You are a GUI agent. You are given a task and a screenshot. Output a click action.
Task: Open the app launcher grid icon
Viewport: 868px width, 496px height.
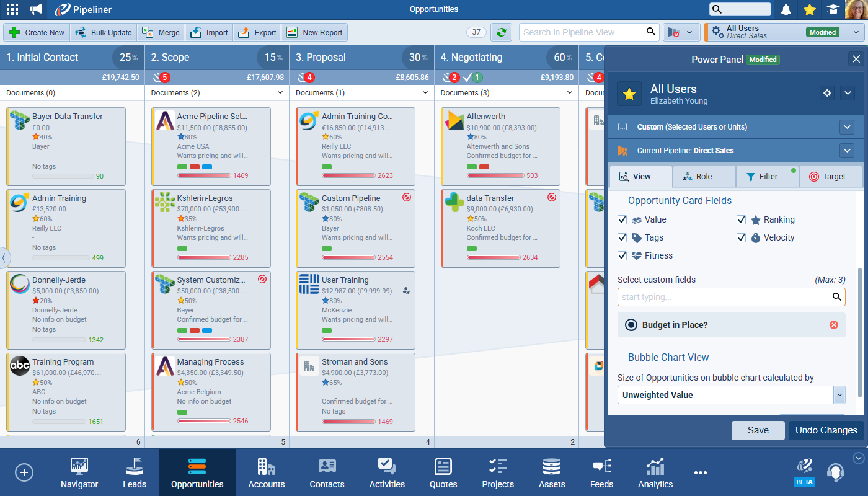[12, 9]
